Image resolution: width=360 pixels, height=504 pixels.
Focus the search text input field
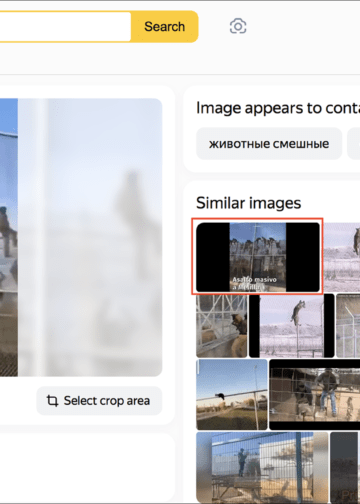pyautogui.click(x=65, y=27)
